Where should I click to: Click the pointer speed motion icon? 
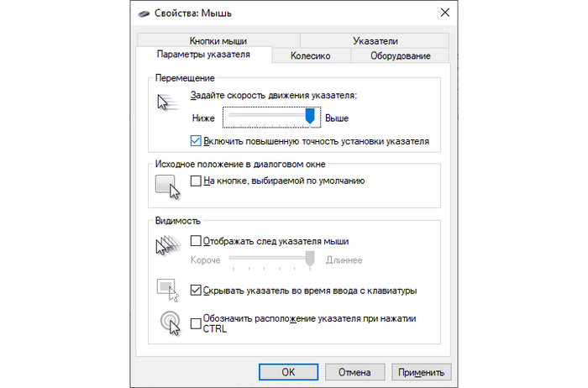point(167,102)
